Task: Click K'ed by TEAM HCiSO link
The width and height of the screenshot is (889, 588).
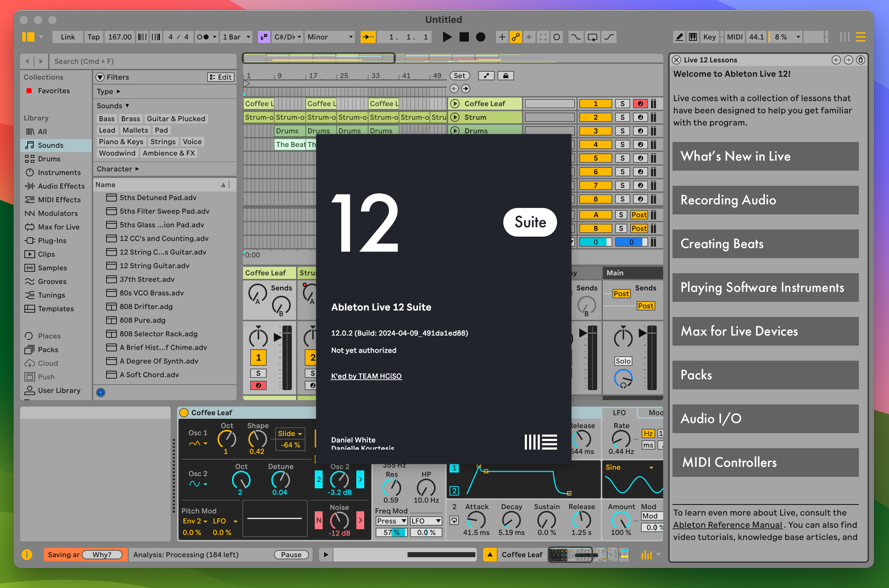Action: (366, 375)
